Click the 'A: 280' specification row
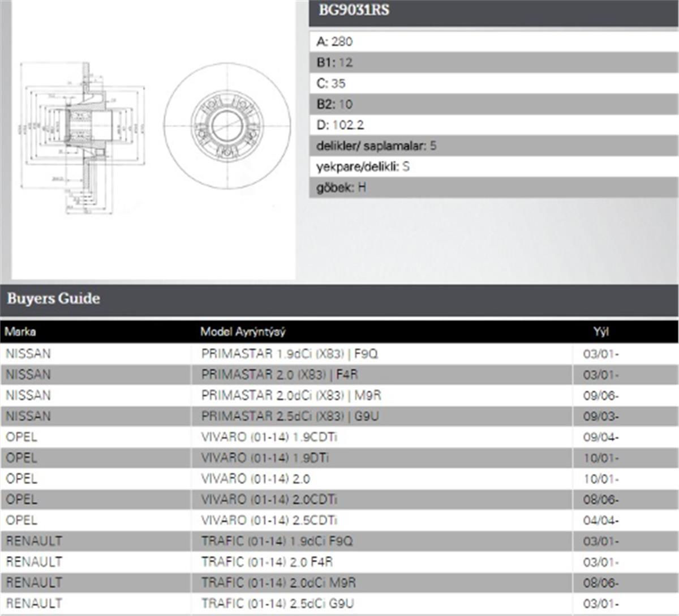Image resolution: width=679 pixels, height=616 pixels. pyautogui.click(x=493, y=41)
